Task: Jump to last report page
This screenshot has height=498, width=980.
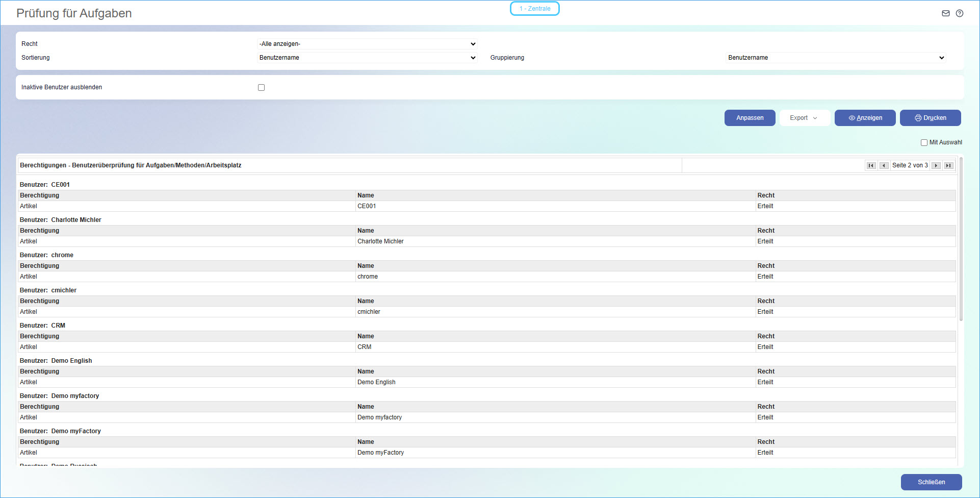Action: (948, 165)
